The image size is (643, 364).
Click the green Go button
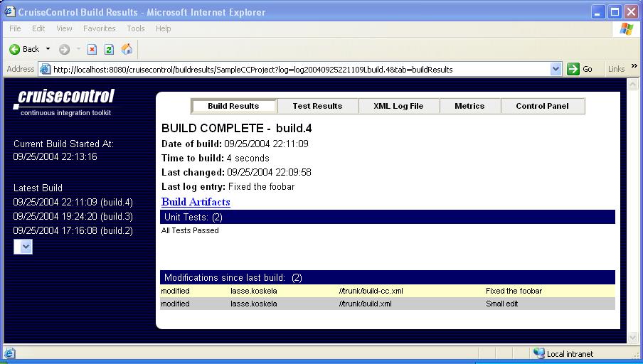[x=580, y=69]
